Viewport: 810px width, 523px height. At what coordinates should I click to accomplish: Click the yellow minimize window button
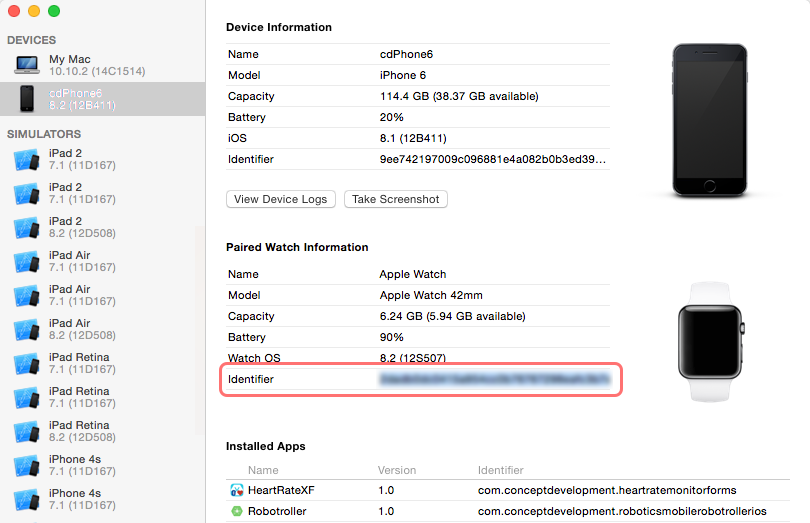[34, 11]
